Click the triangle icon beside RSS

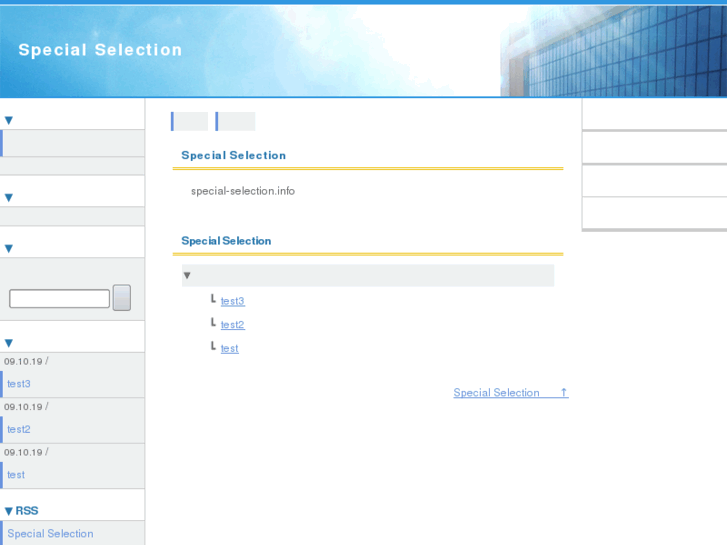[x=8, y=511]
